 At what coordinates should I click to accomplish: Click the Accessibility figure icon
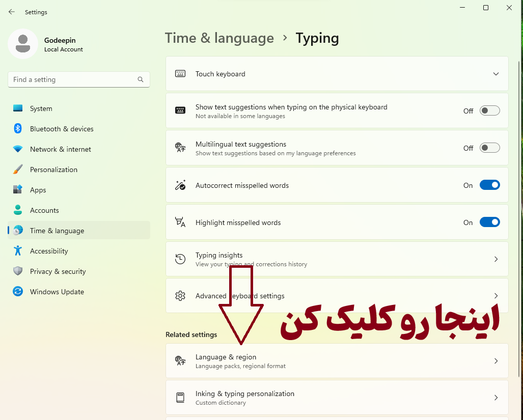[x=18, y=250]
